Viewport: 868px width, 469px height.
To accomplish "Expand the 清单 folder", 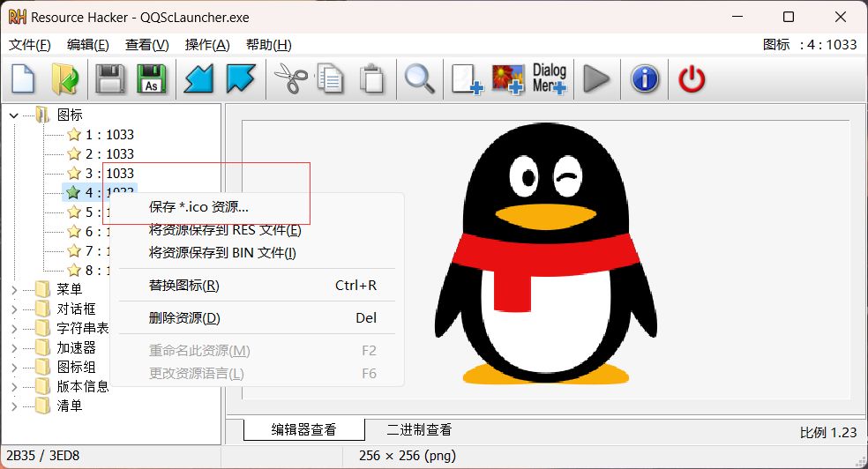I will pyautogui.click(x=14, y=406).
